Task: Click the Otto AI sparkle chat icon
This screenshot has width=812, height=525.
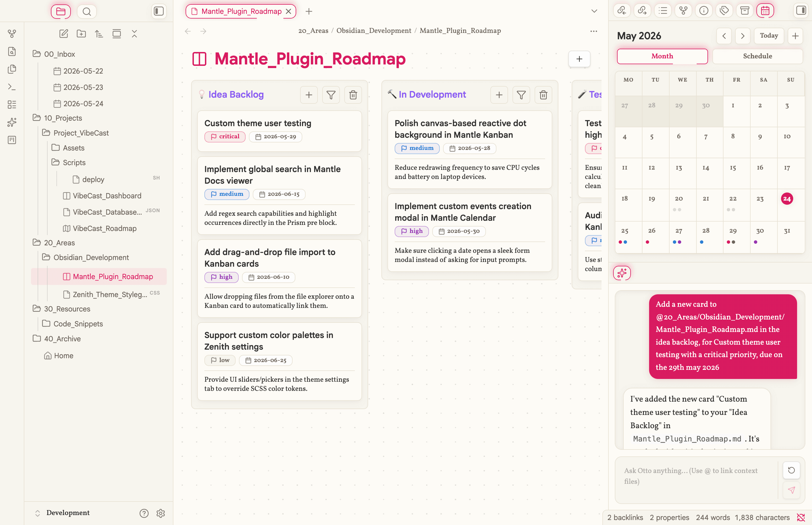Action: 622,273
